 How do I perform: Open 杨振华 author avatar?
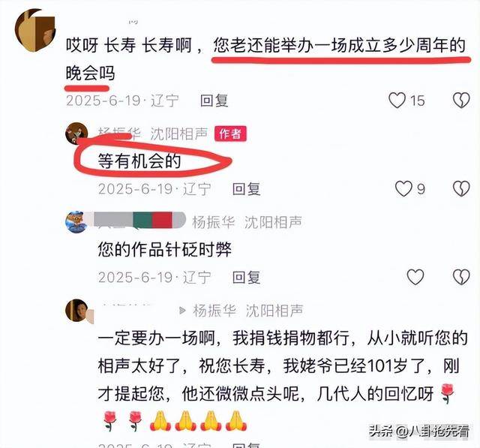tap(76, 134)
